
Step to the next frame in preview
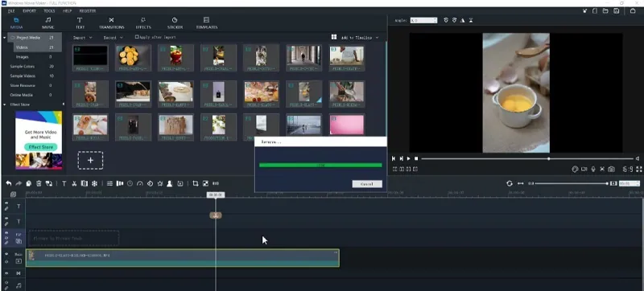click(401, 158)
